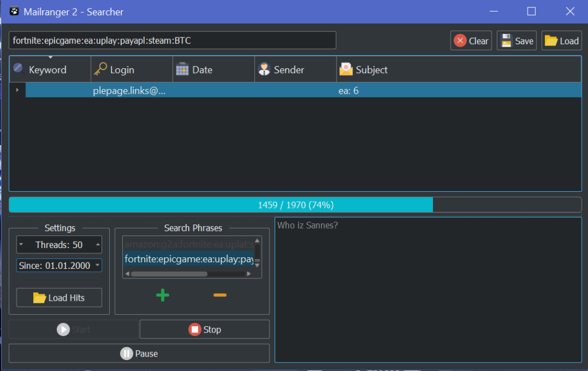Click the green plus add phrase icon
The width and height of the screenshot is (588, 371).
pos(163,295)
